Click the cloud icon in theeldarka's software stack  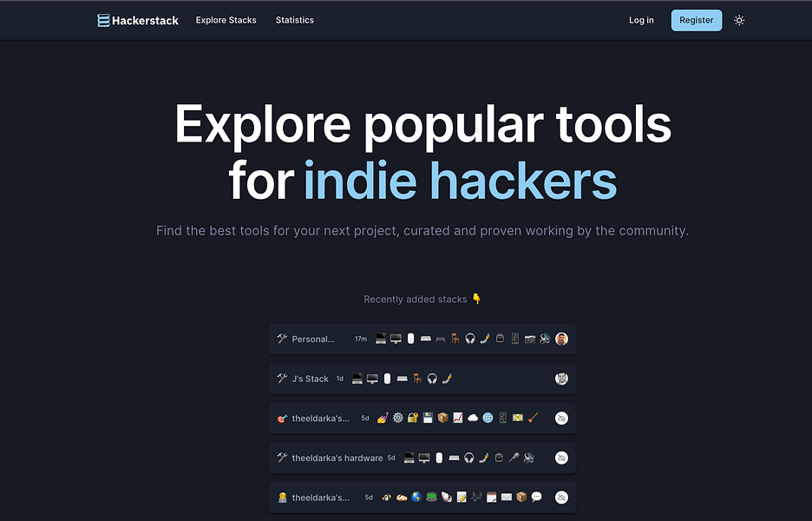(473, 418)
